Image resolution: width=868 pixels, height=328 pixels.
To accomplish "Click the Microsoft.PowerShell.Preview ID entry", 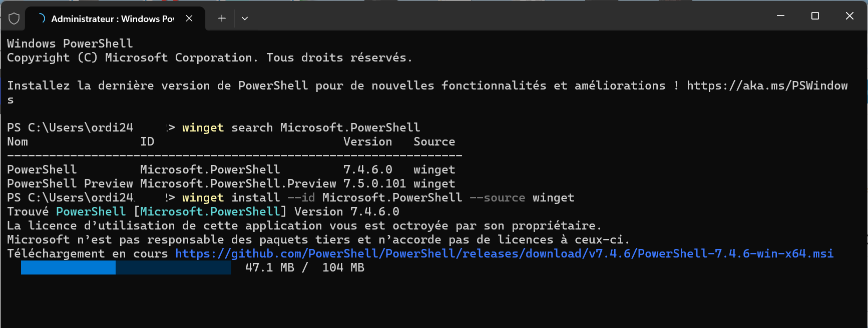I will (238, 183).
